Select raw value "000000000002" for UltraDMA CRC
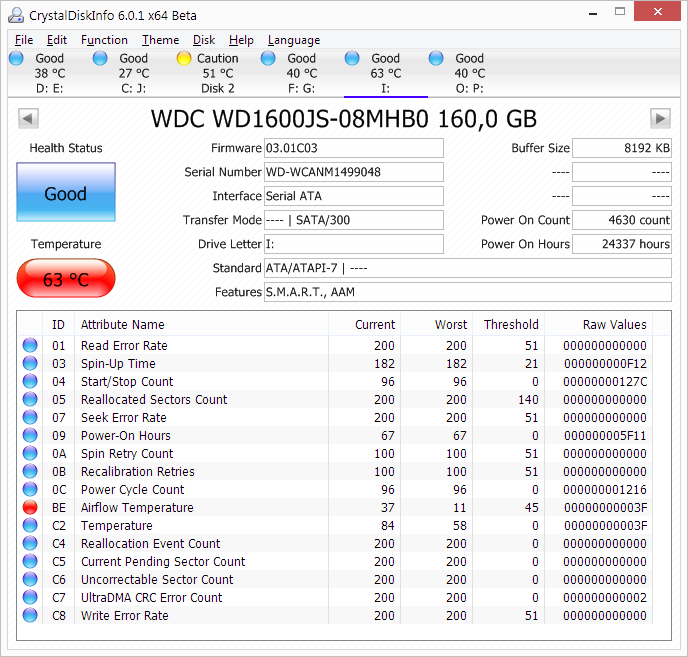This screenshot has width=688, height=657. pyautogui.click(x=605, y=597)
